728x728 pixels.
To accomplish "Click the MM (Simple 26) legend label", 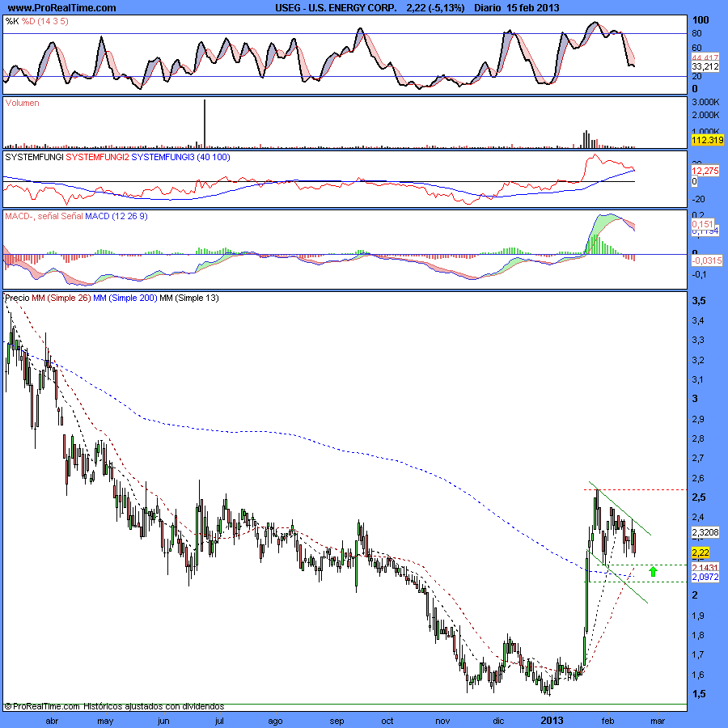I will 61,298.
